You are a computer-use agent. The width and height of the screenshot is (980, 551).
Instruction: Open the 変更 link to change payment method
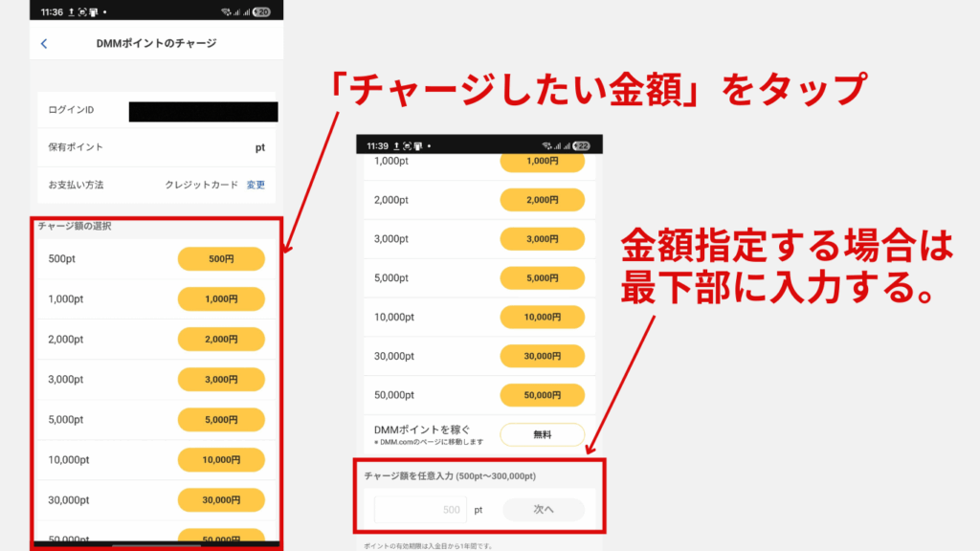(x=256, y=185)
